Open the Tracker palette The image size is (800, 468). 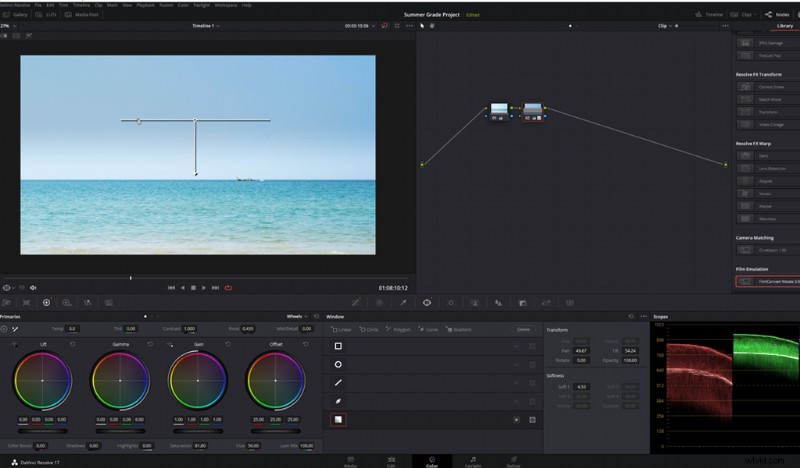(x=451, y=303)
